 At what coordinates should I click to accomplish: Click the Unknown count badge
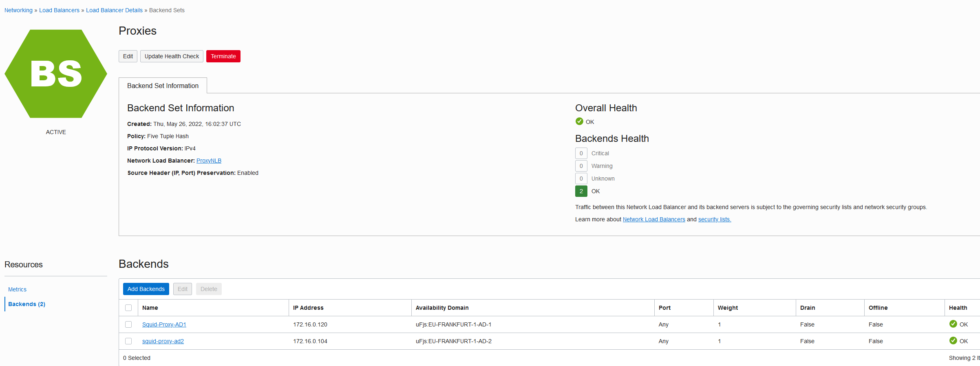(581, 179)
